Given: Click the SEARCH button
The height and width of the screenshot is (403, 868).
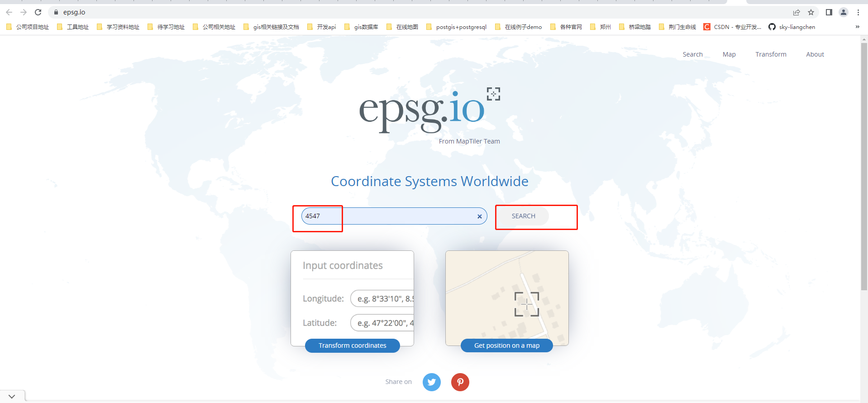Looking at the screenshot, I should coord(524,216).
